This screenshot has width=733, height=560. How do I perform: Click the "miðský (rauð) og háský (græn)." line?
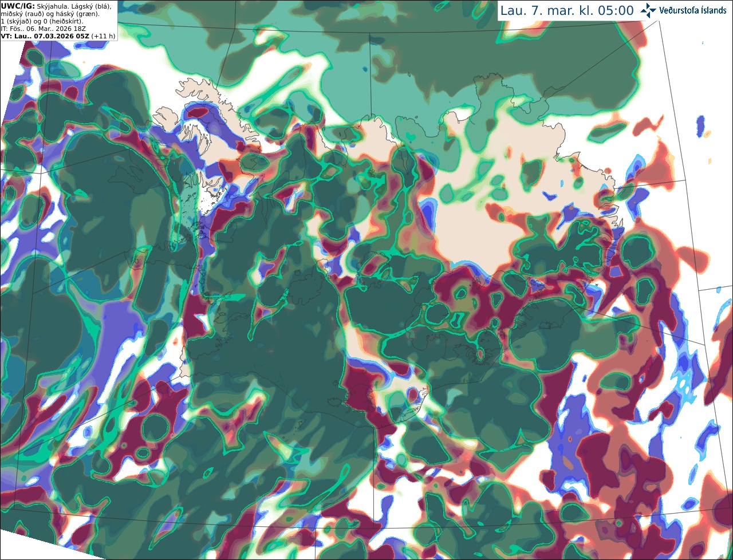[x=50, y=14]
